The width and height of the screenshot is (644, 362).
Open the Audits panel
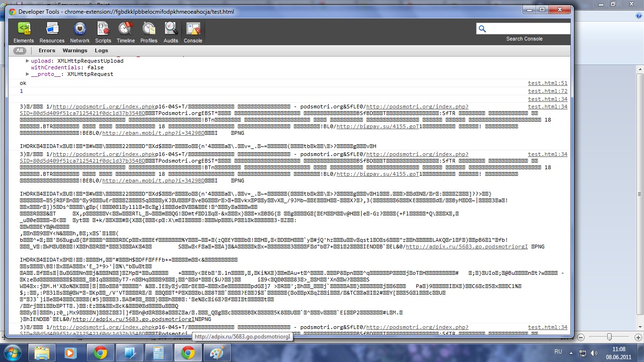tap(171, 32)
